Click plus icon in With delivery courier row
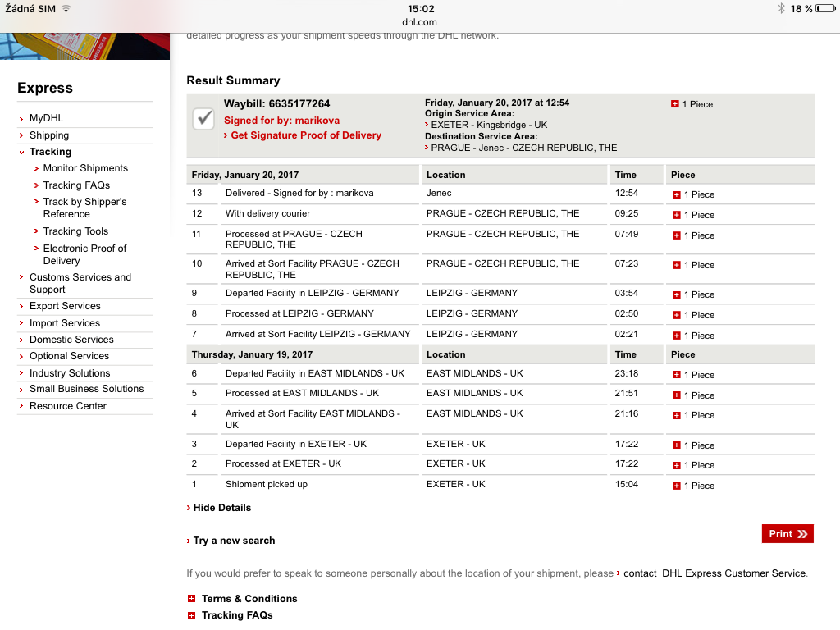 pyautogui.click(x=676, y=215)
